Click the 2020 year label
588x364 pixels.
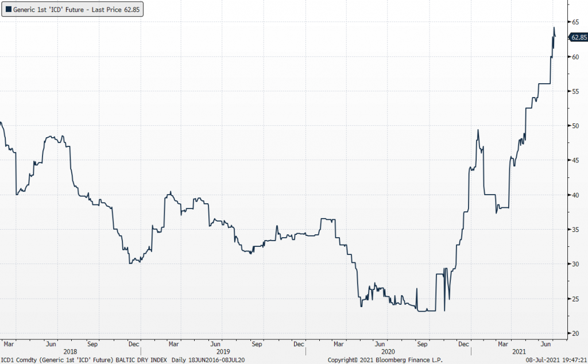pos(388,351)
